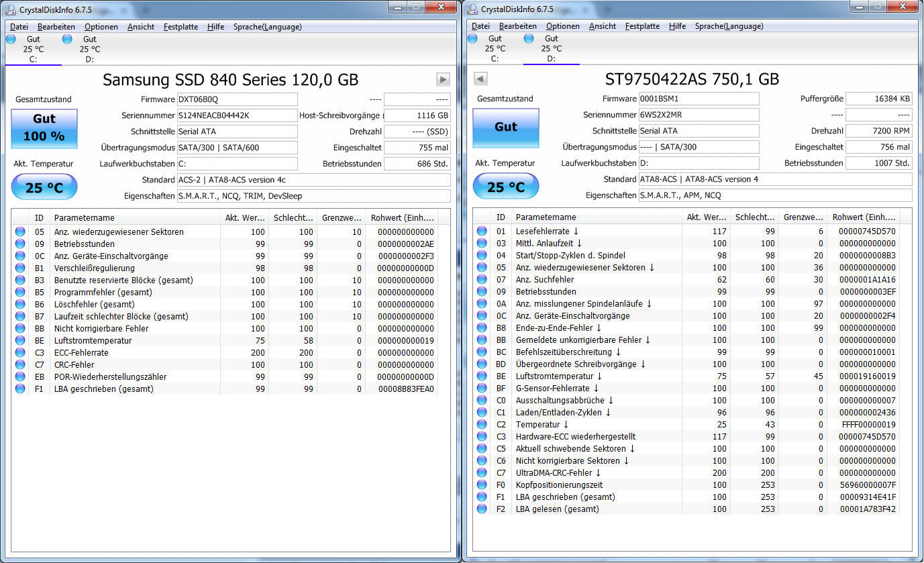The image size is (924, 563).
Task: Click the status orb beside LBA gelesen (gesamt)
Action: 482,509
